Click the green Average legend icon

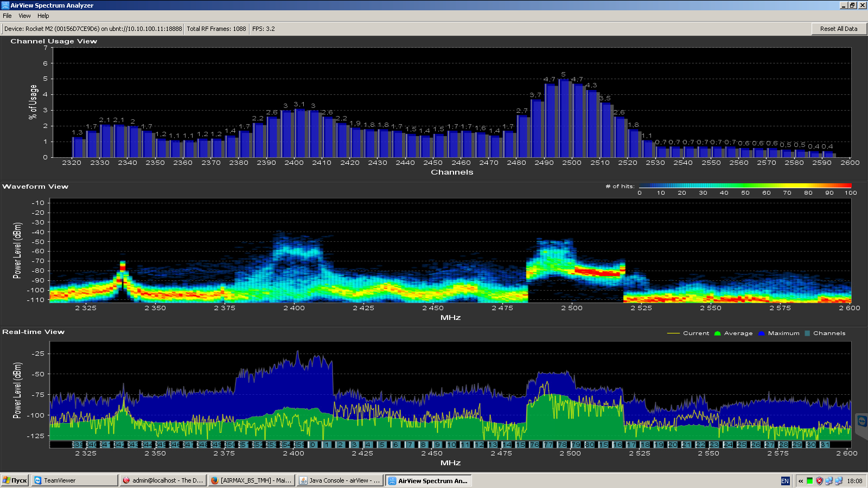pyautogui.click(x=718, y=333)
